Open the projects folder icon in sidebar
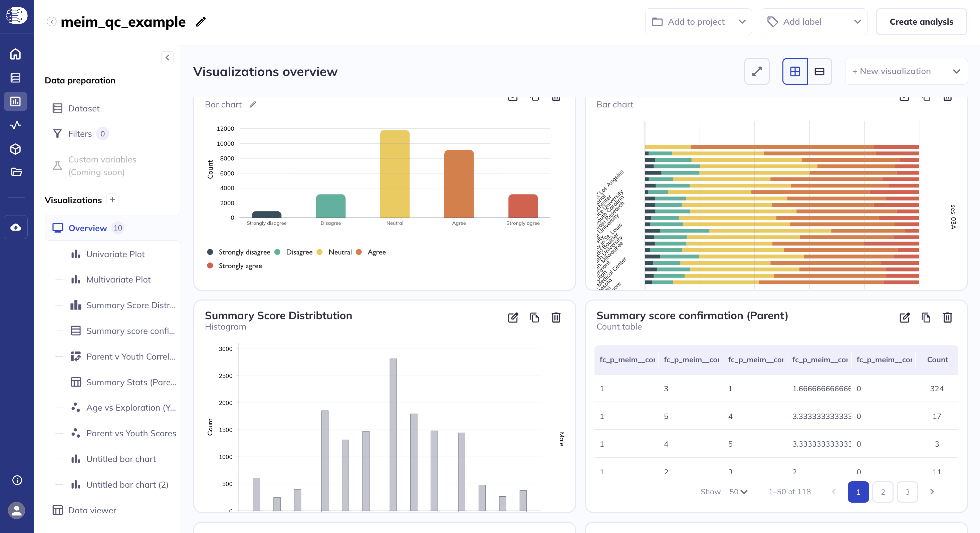 coord(16,172)
